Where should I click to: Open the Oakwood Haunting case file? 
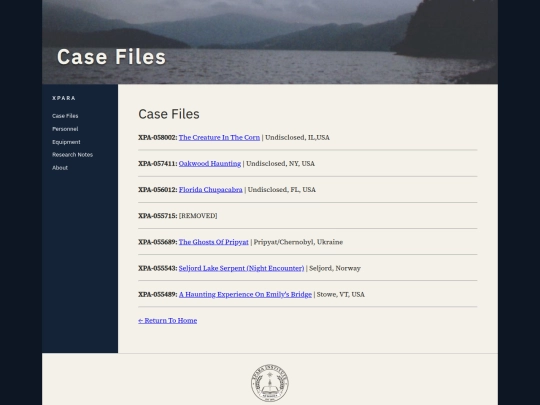tap(210, 164)
